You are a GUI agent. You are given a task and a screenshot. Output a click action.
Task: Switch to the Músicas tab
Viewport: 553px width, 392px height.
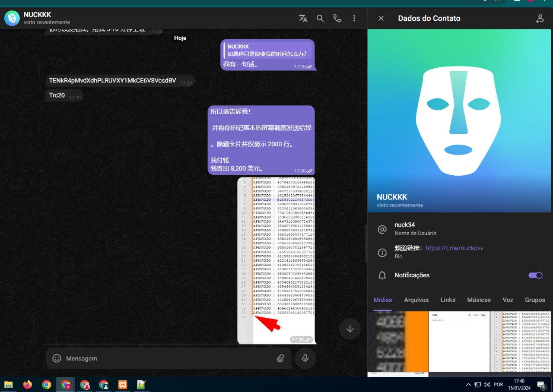click(479, 300)
